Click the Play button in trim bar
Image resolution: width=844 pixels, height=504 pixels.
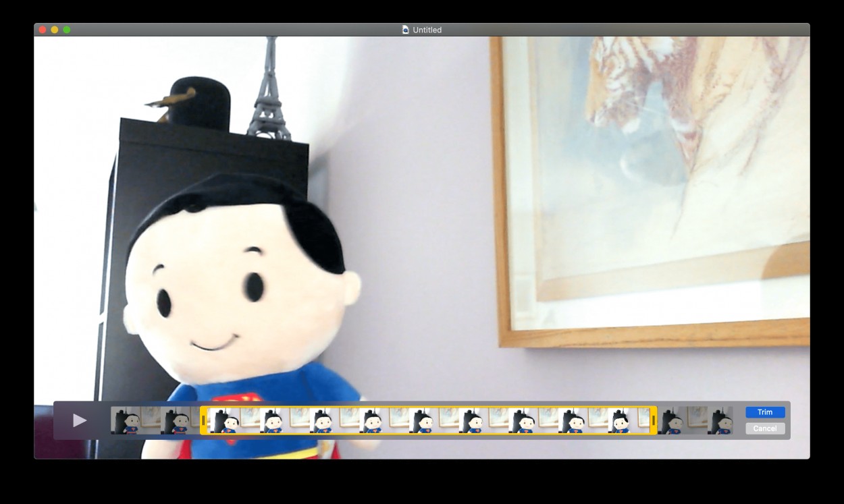click(80, 420)
